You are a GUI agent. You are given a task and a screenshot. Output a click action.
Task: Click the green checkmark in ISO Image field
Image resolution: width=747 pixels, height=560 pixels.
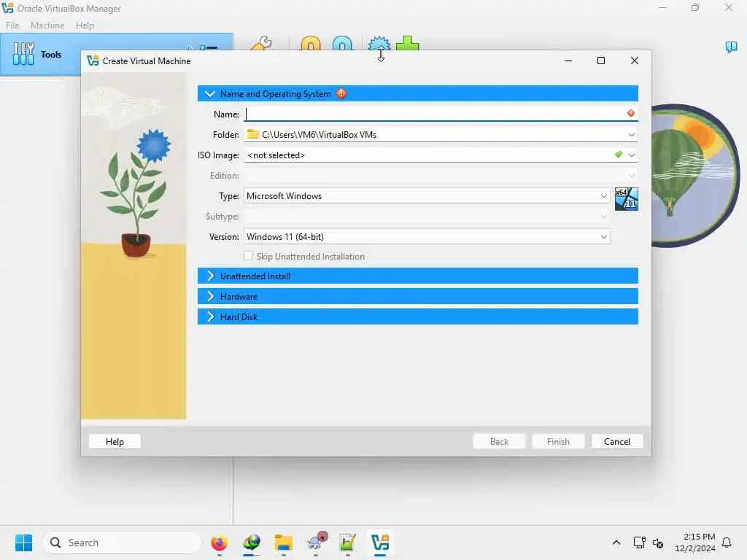(x=619, y=155)
